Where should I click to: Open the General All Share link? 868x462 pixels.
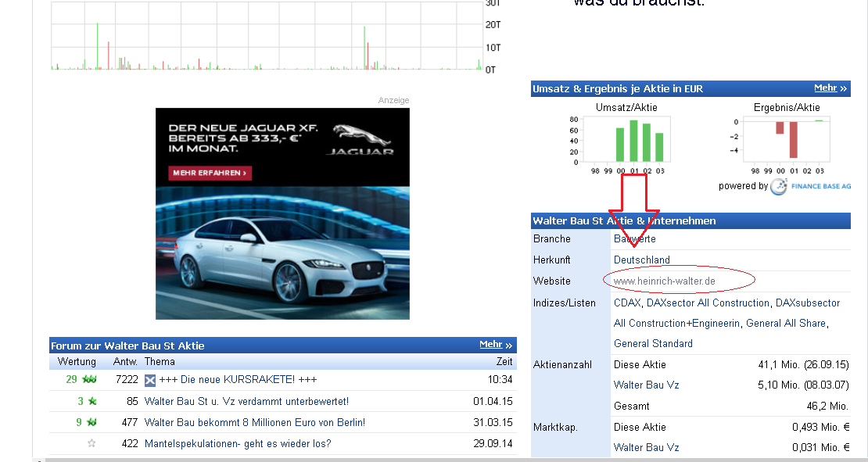786,323
